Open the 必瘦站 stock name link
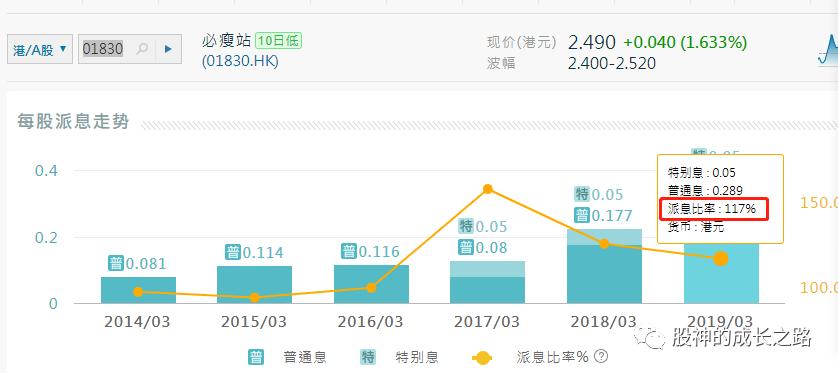 click(x=227, y=41)
